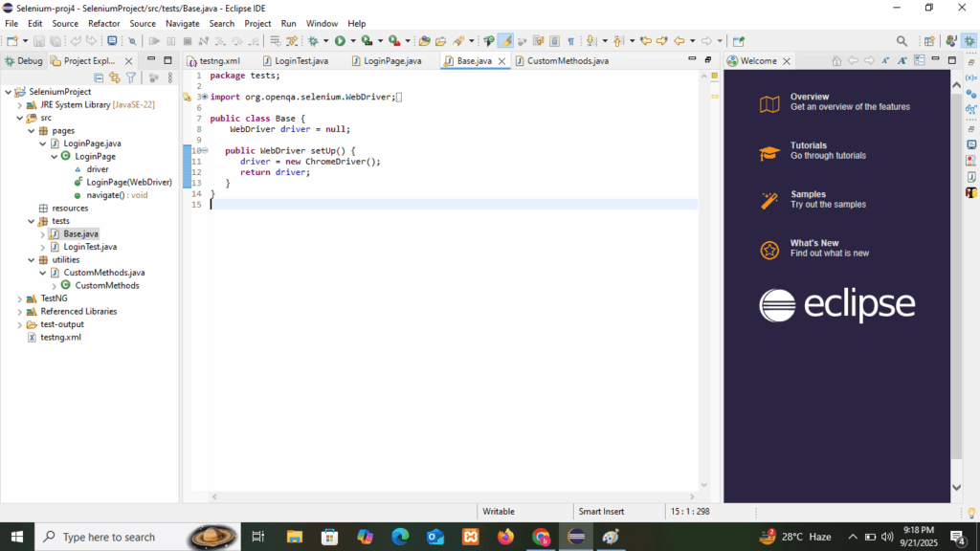980x551 pixels.
Task: Click the Welcome view Home icon
Action: (x=836, y=61)
